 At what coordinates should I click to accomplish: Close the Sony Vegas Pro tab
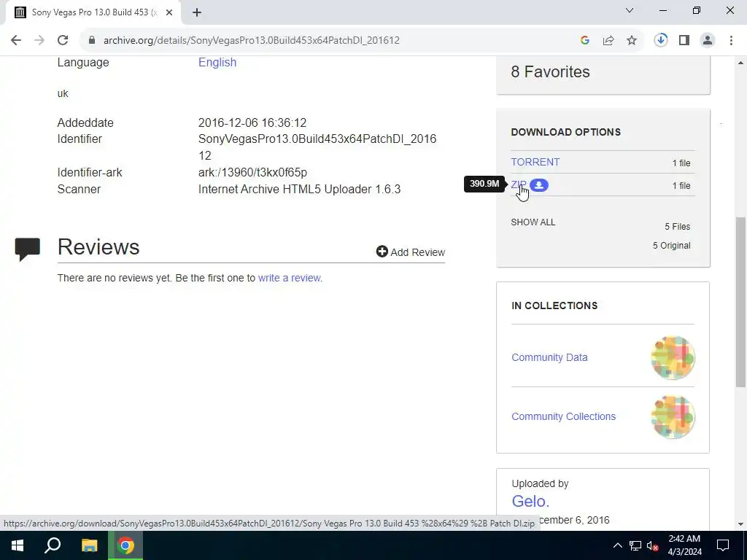(x=169, y=12)
